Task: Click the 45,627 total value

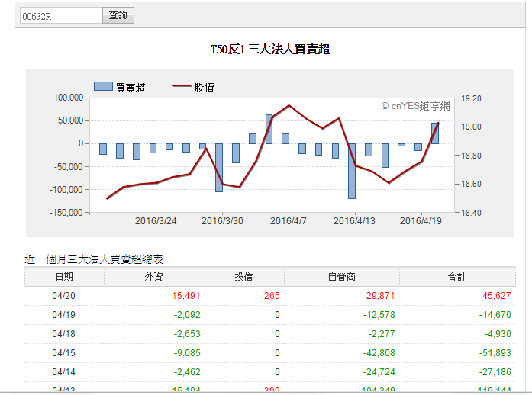Action: click(496, 296)
